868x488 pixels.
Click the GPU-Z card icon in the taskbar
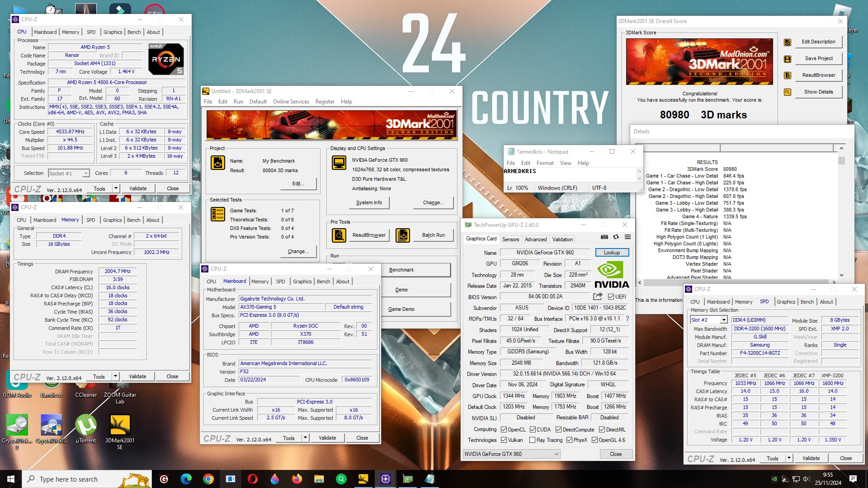[x=408, y=479]
